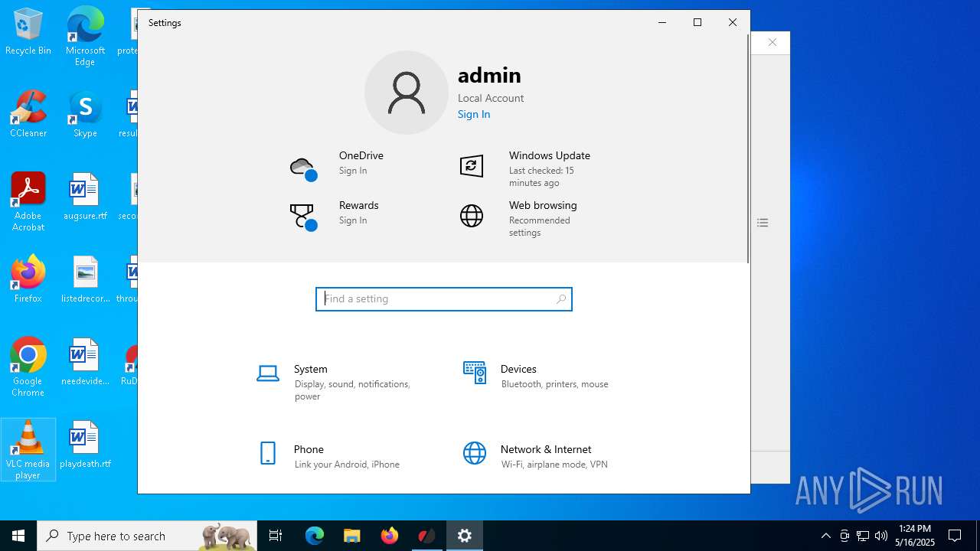Launch Firefox from the taskbar

click(390, 536)
